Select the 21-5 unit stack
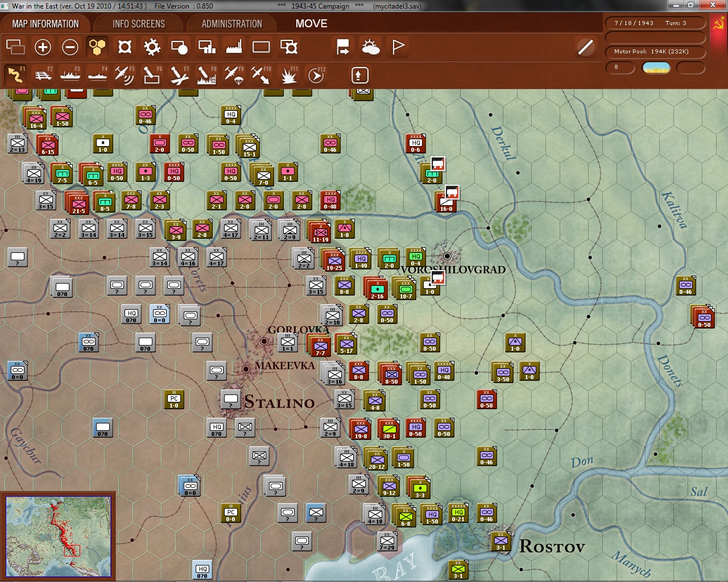Image resolution: width=728 pixels, height=582 pixels. tap(78, 203)
